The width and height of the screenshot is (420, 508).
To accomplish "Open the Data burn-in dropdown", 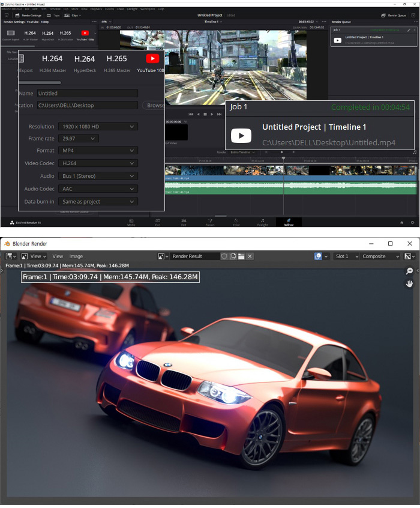I will click(x=98, y=202).
